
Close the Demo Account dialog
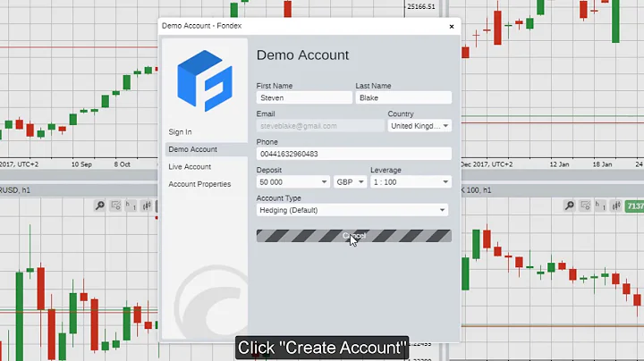pyautogui.click(x=452, y=26)
